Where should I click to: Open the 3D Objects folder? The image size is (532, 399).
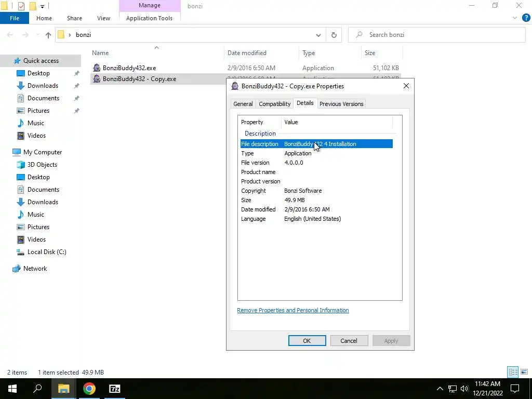(42, 165)
